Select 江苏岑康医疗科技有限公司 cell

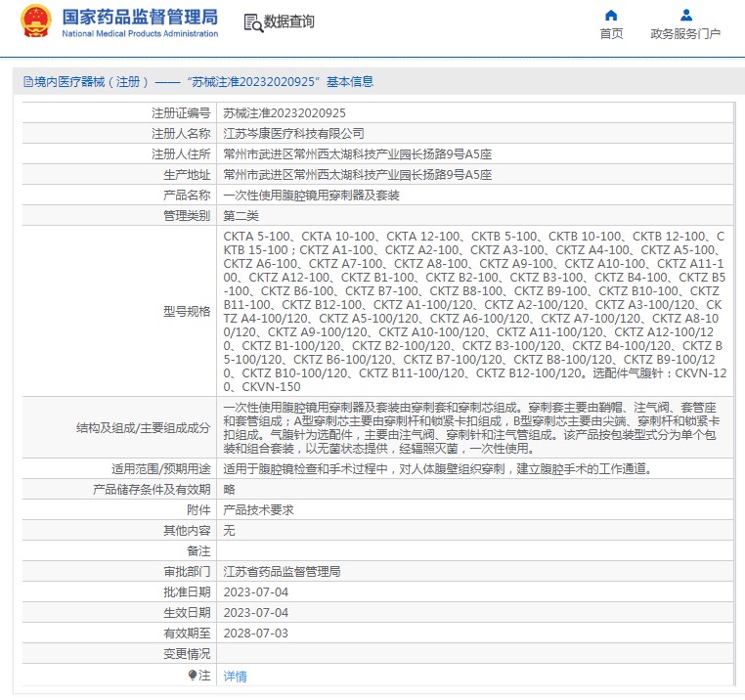point(293,134)
